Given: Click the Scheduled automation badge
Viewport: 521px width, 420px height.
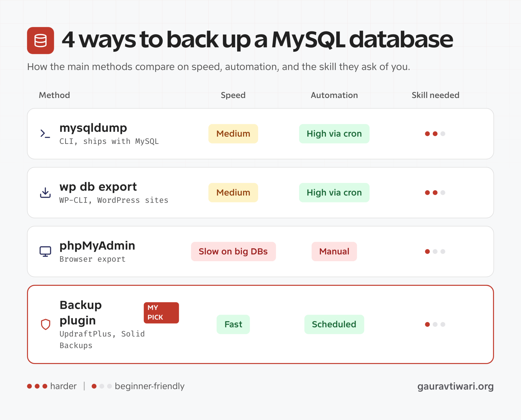Looking at the screenshot, I should coord(334,324).
